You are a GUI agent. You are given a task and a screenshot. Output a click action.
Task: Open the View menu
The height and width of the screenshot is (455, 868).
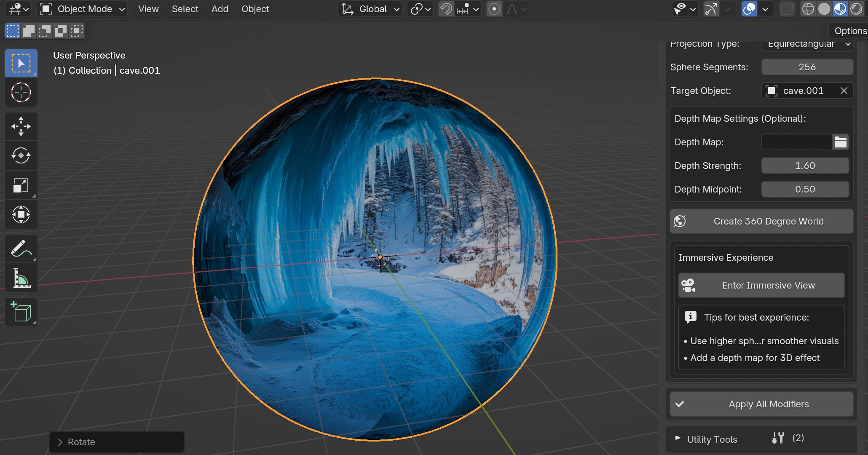point(148,9)
